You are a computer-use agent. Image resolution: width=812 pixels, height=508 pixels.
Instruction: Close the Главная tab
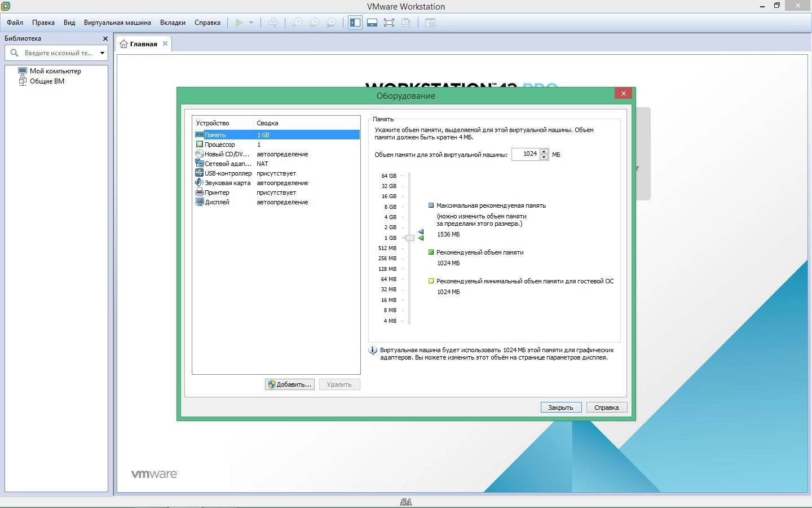point(165,43)
